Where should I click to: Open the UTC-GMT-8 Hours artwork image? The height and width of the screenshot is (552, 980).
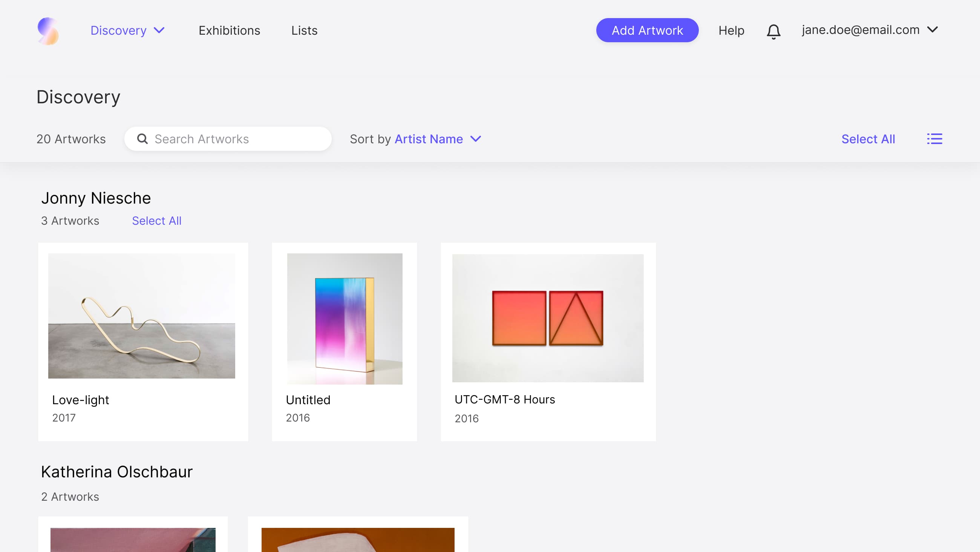(x=548, y=318)
